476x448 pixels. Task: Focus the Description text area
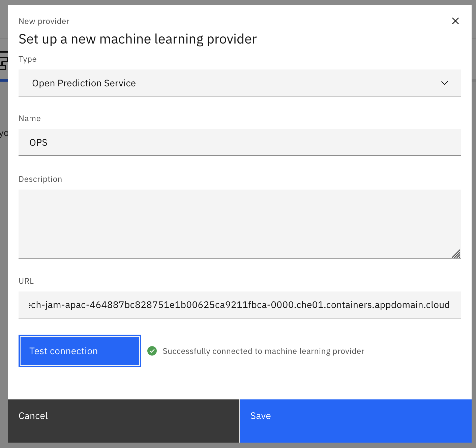pos(239,224)
